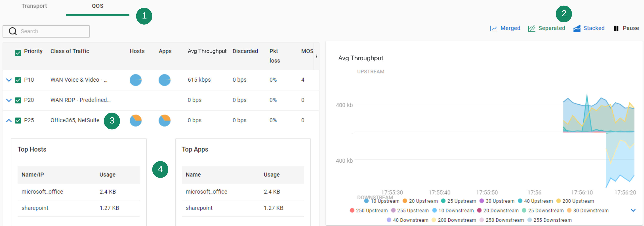Focus the Search input field
644x226 pixels.
46,31
